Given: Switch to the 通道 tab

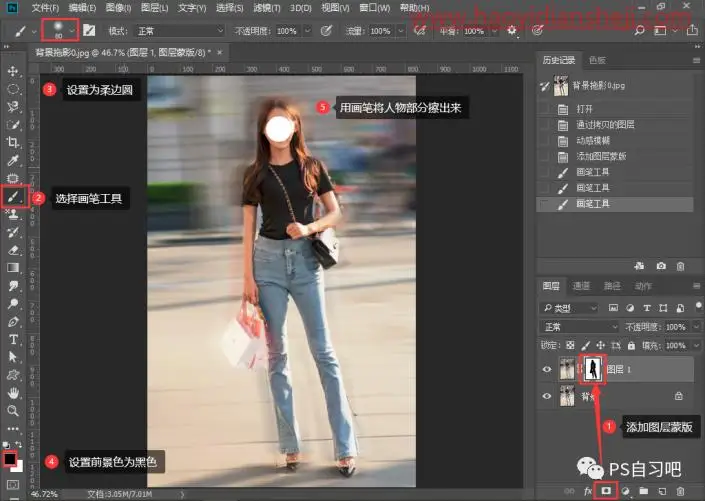Looking at the screenshot, I should pyautogui.click(x=581, y=286).
